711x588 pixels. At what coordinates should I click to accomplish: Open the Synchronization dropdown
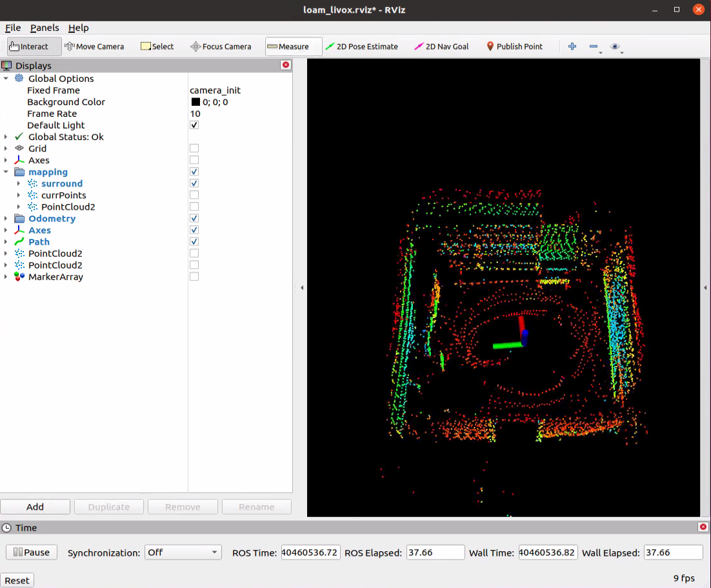[x=183, y=553]
